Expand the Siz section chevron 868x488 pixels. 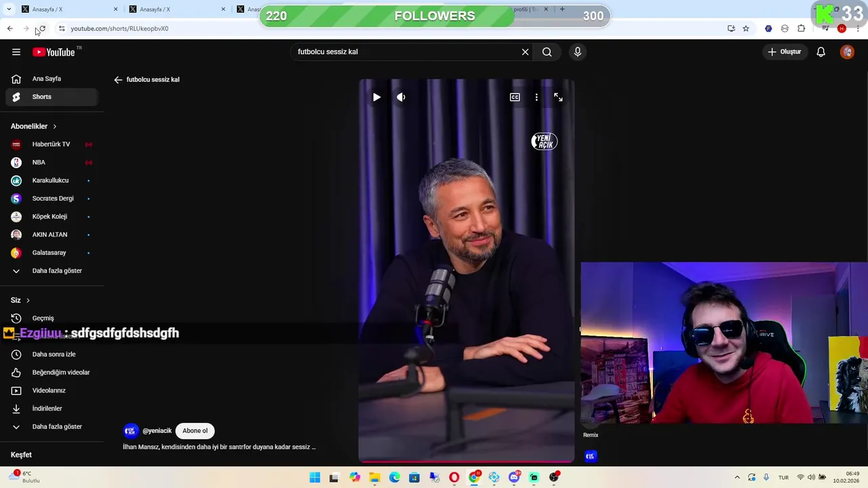28,300
